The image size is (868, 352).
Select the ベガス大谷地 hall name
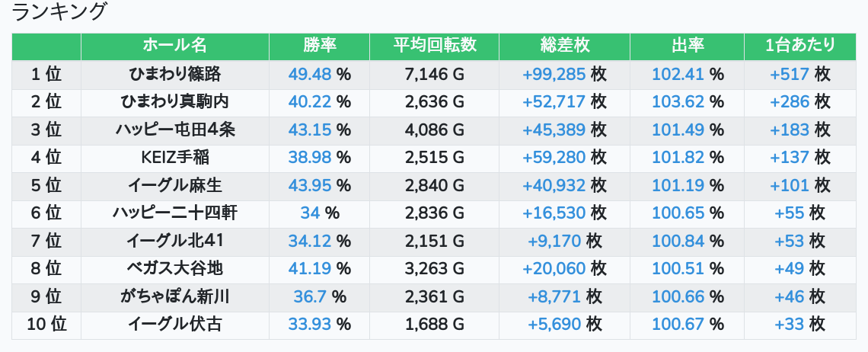174,269
